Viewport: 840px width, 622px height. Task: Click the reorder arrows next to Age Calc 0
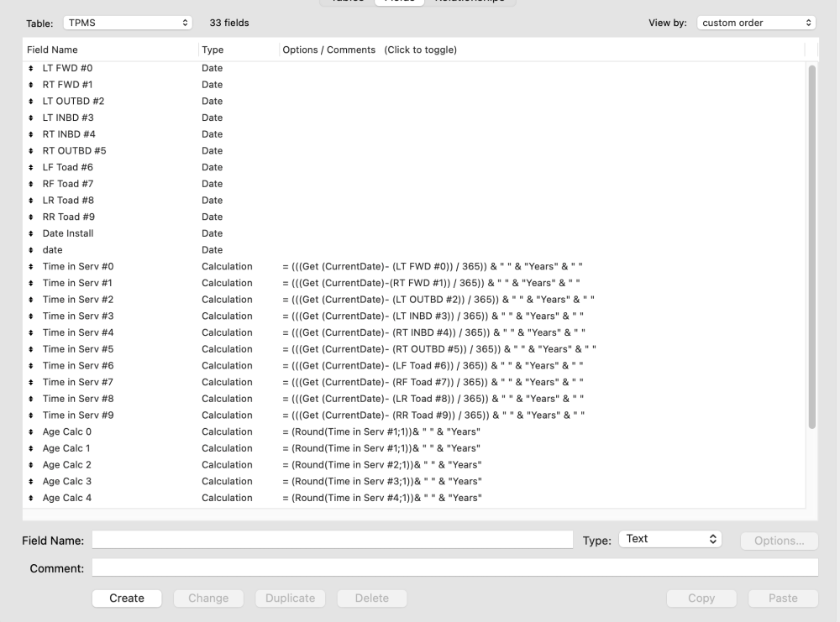pyautogui.click(x=31, y=431)
